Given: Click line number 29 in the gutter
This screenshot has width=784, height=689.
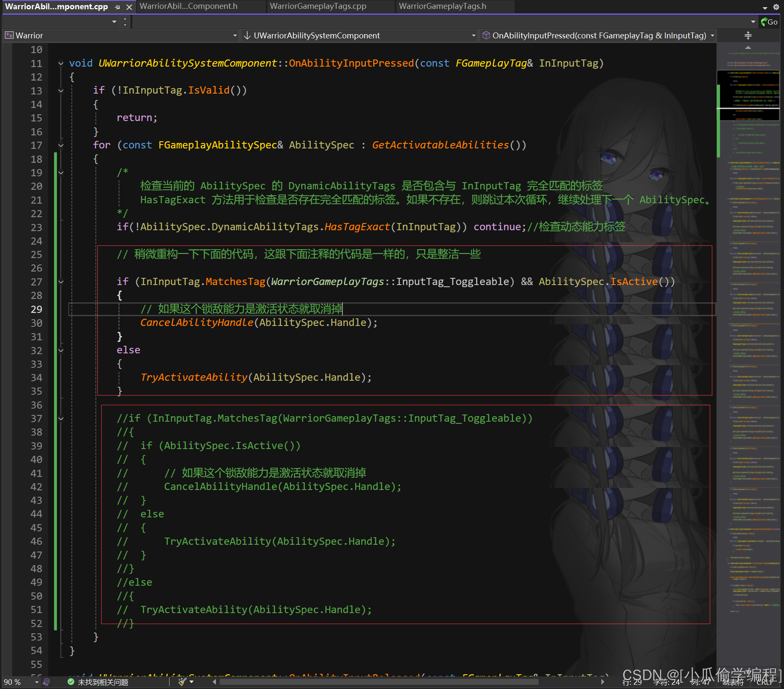Looking at the screenshot, I should coord(37,310).
